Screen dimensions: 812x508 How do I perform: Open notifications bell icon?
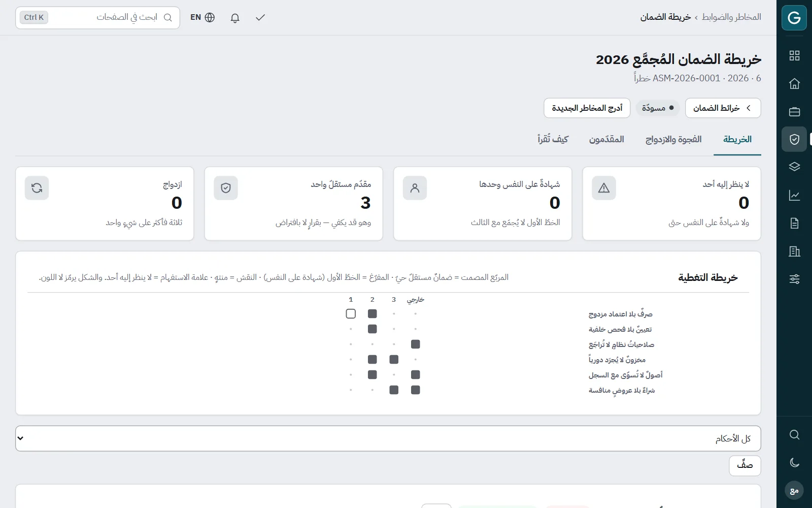234,18
